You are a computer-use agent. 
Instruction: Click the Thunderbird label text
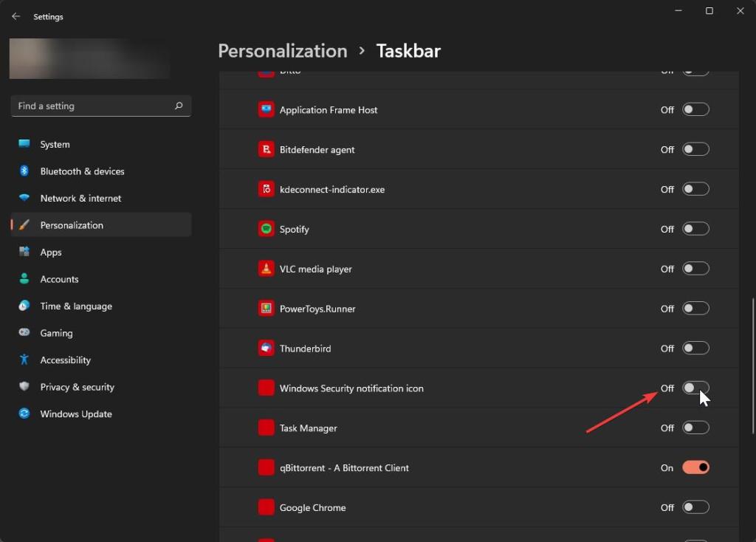coord(305,349)
